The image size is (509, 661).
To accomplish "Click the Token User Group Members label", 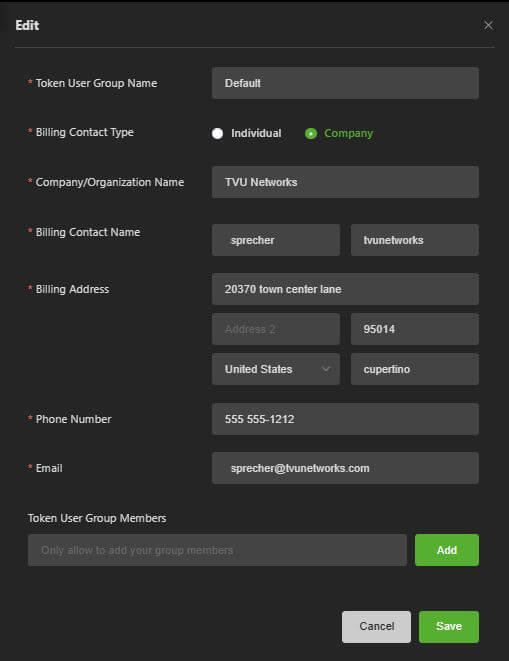I will pos(97,518).
